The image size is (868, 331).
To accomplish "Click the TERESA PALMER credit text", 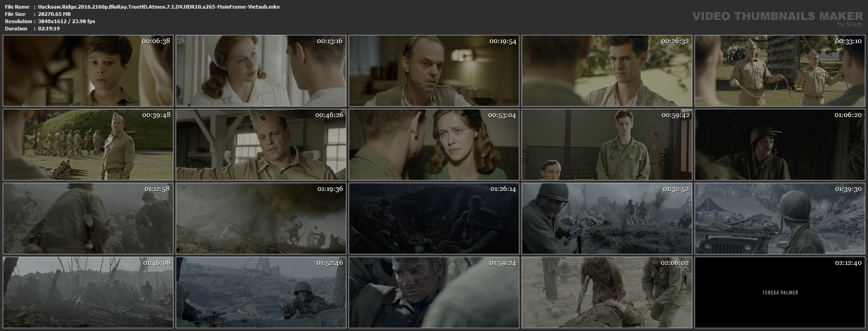I will tap(780, 293).
